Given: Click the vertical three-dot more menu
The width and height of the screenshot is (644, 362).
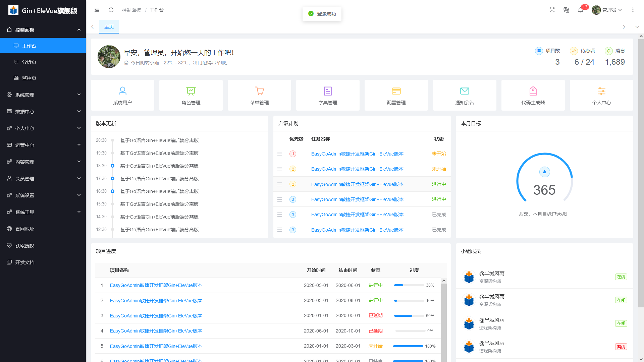Looking at the screenshot, I should 633,10.
